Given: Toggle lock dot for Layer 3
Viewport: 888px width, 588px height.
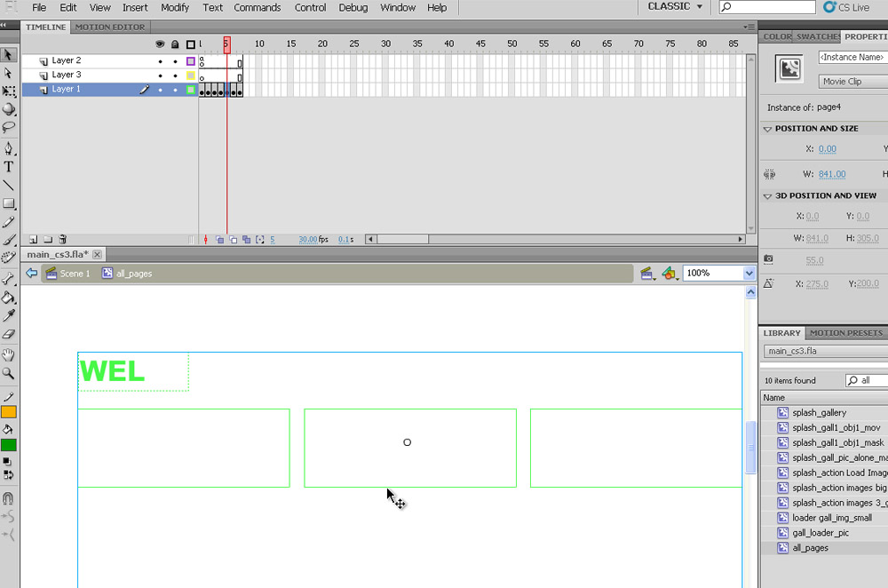Looking at the screenshot, I should [175, 75].
